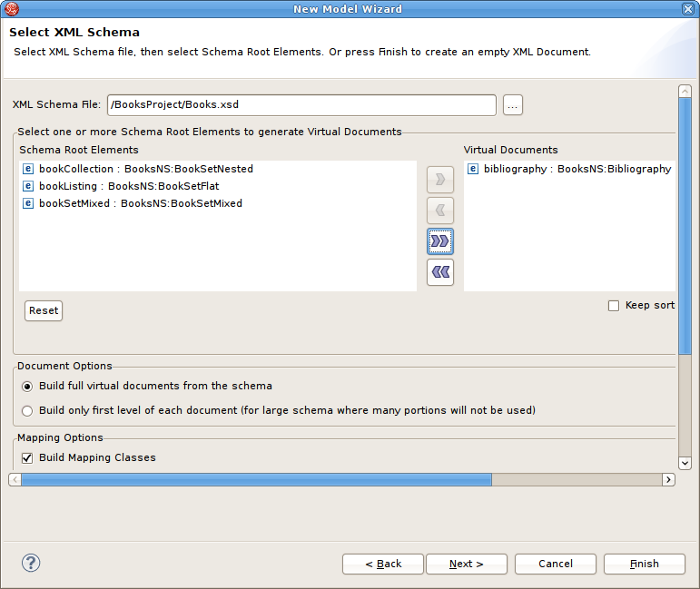Click the horizontal scrollbar thumb
The height and width of the screenshot is (589, 700).
(256, 479)
